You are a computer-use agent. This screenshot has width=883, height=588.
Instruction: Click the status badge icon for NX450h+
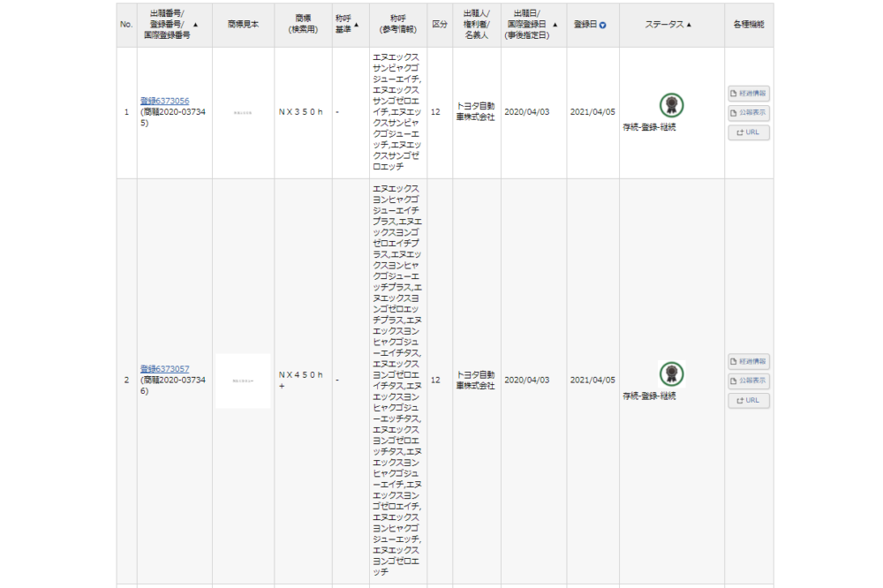point(671,374)
